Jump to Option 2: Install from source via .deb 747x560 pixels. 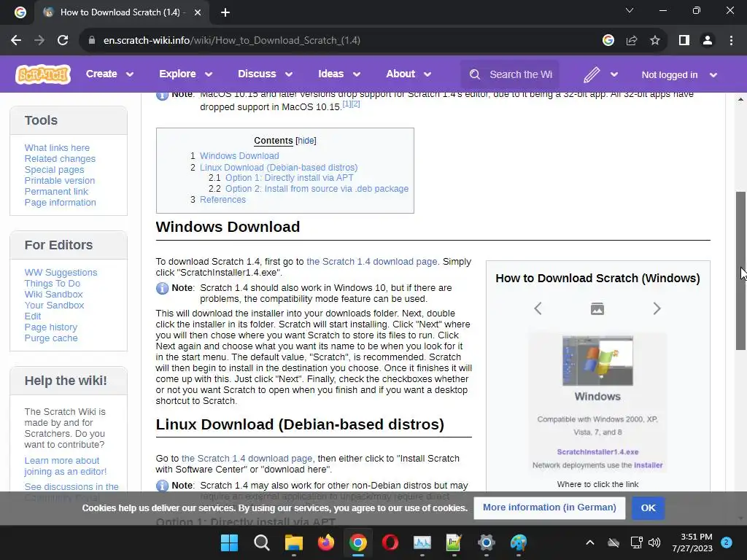pyautogui.click(x=317, y=189)
